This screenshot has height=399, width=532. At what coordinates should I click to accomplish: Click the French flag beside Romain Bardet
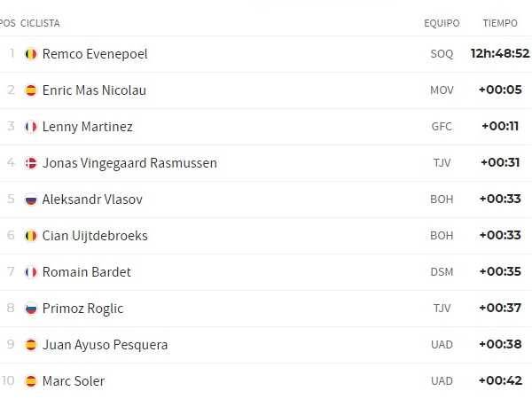pyautogui.click(x=31, y=271)
